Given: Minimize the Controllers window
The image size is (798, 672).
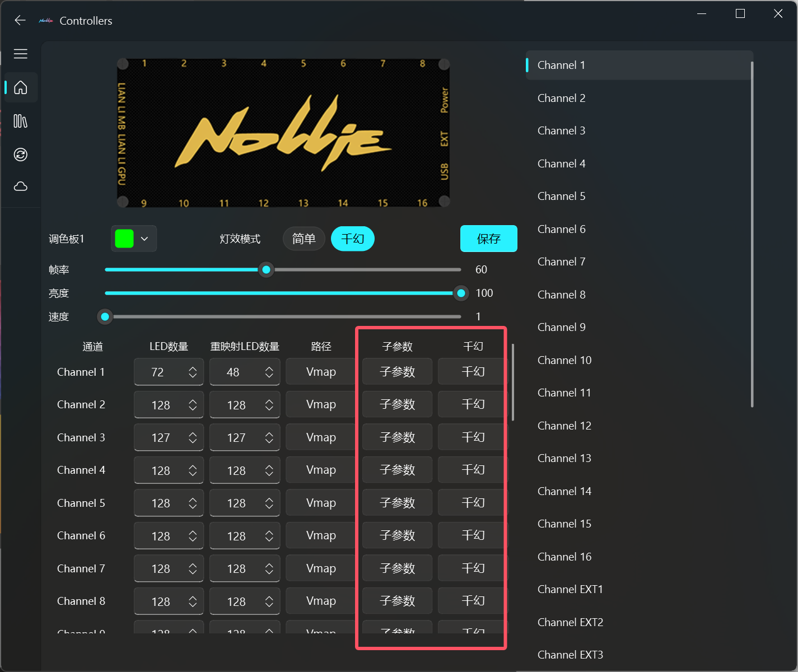Looking at the screenshot, I should (x=702, y=13).
